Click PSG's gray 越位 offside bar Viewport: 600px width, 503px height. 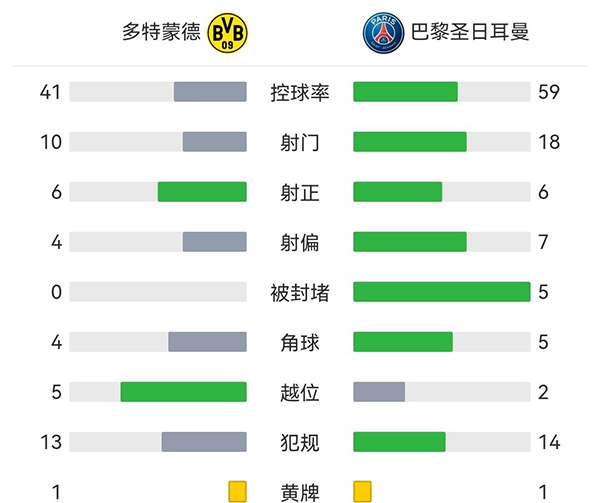pyautogui.click(x=379, y=392)
